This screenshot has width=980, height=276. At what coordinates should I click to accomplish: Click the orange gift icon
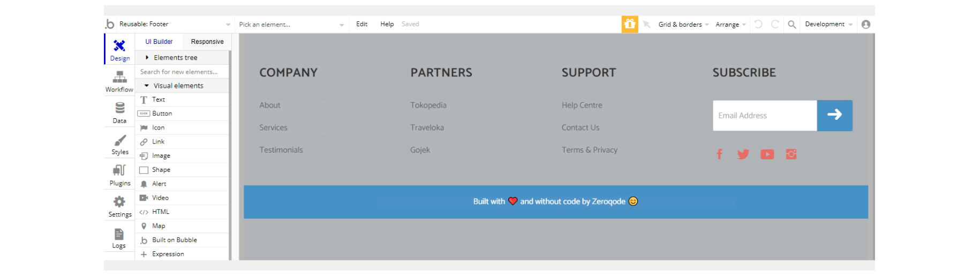click(x=630, y=24)
